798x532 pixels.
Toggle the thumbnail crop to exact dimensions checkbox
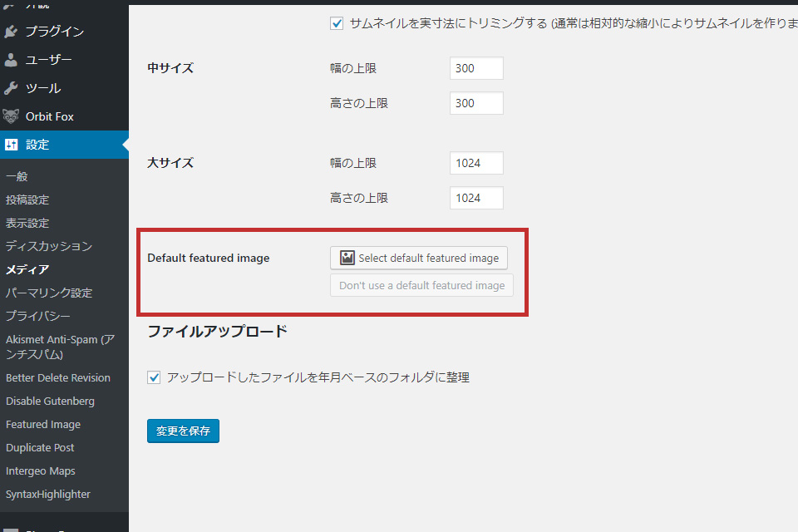point(337,24)
